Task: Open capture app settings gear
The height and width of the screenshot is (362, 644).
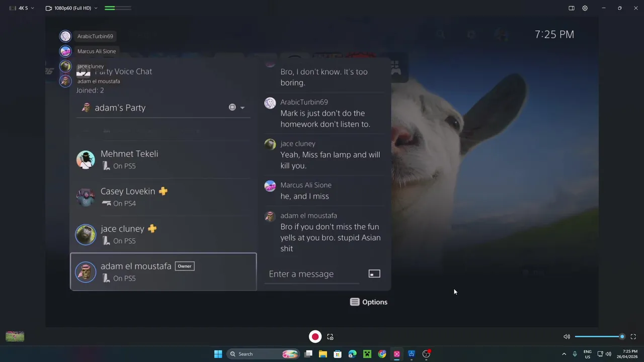Action: [x=585, y=8]
